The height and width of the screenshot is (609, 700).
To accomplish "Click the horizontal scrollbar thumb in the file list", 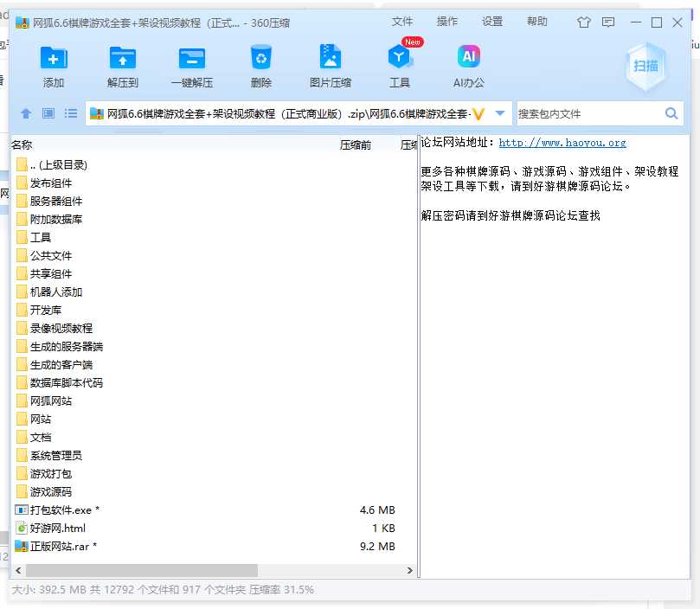I will pyautogui.click(x=142, y=570).
